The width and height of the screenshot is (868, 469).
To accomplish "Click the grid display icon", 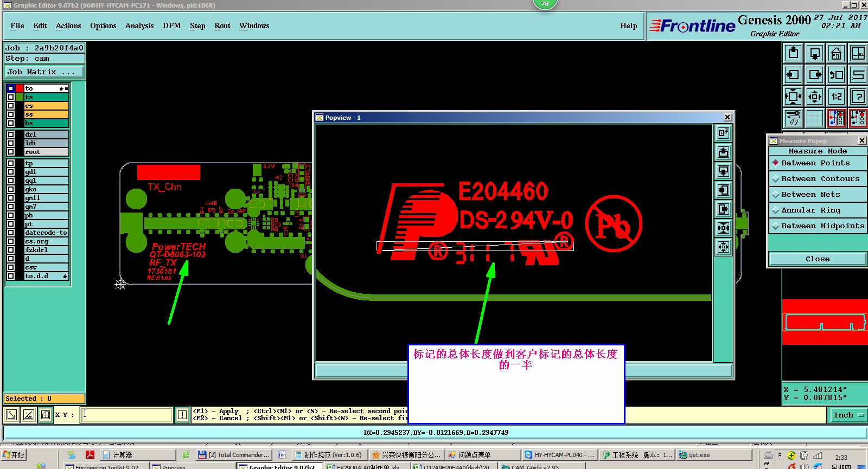I will pyautogui.click(x=815, y=118).
